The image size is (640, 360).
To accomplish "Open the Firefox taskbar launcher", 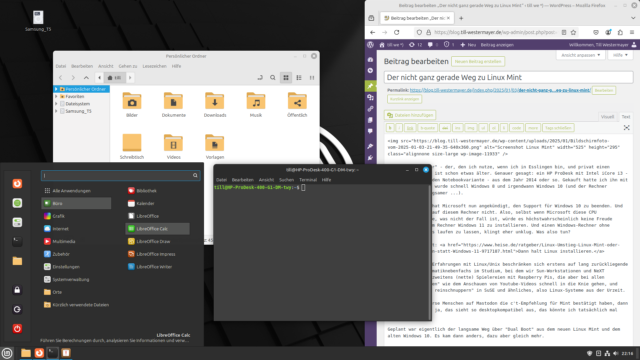I will [x=39, y=353].
